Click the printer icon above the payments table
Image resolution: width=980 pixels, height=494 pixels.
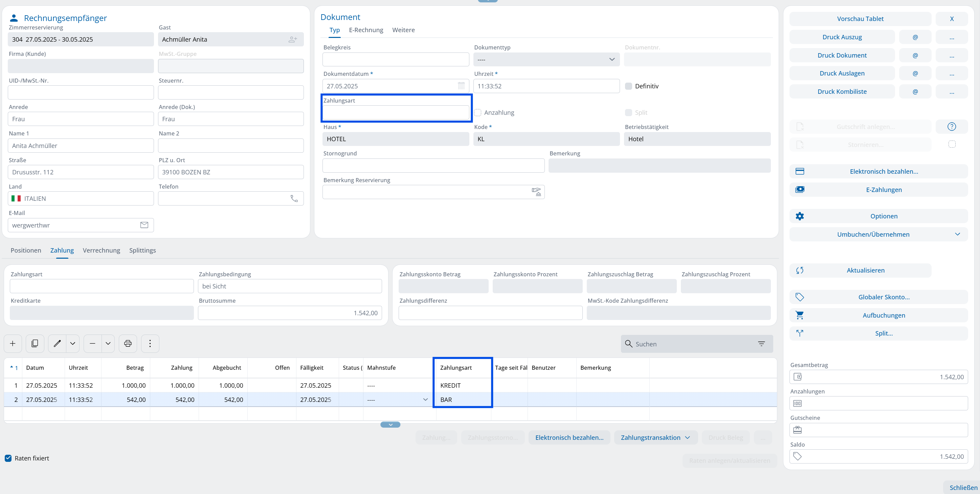(128, 344)
